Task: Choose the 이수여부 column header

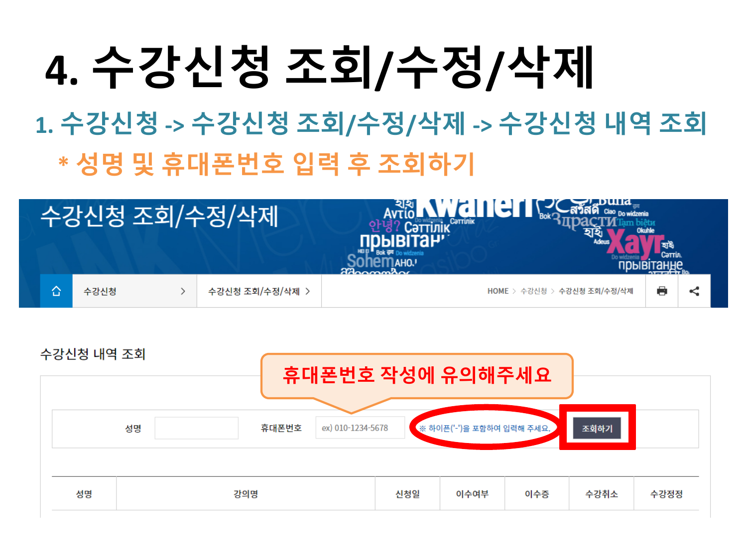Action: pos(472,494)
